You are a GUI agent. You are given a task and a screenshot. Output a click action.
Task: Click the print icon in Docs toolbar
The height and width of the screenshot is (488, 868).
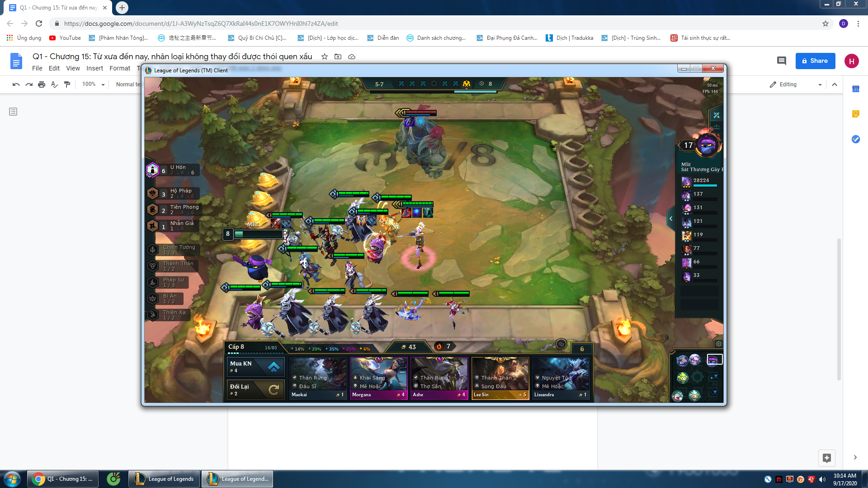click(42, 84)
